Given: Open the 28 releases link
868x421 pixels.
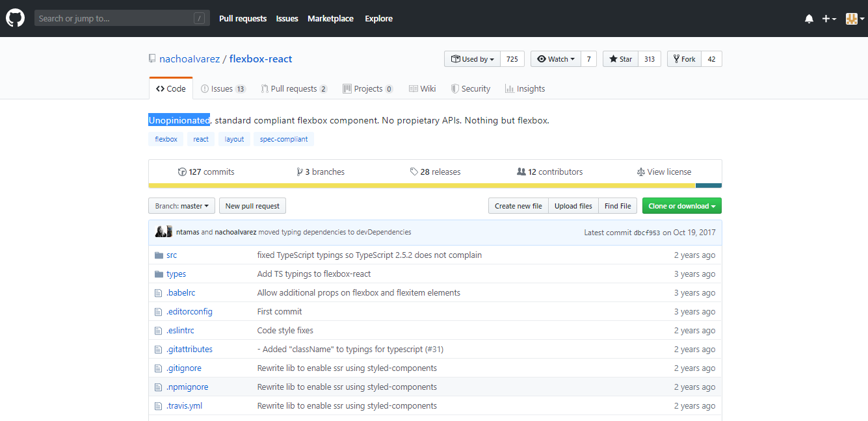Looking at the screenshot, I should point(435,172).
